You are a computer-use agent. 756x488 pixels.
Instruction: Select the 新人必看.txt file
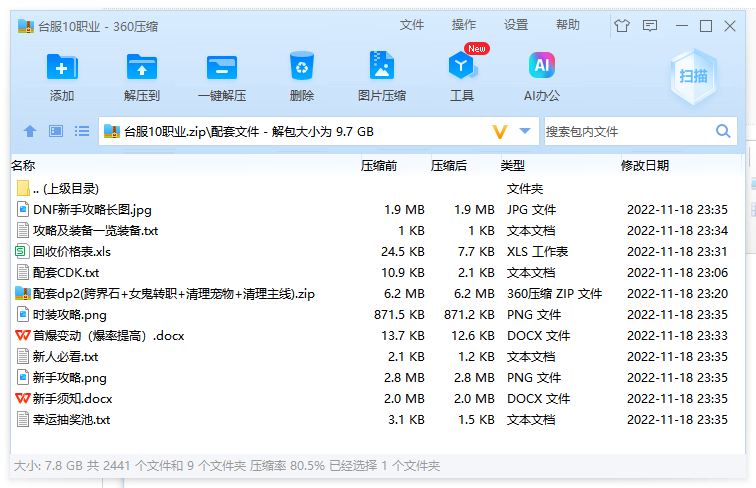coord(66,356)
